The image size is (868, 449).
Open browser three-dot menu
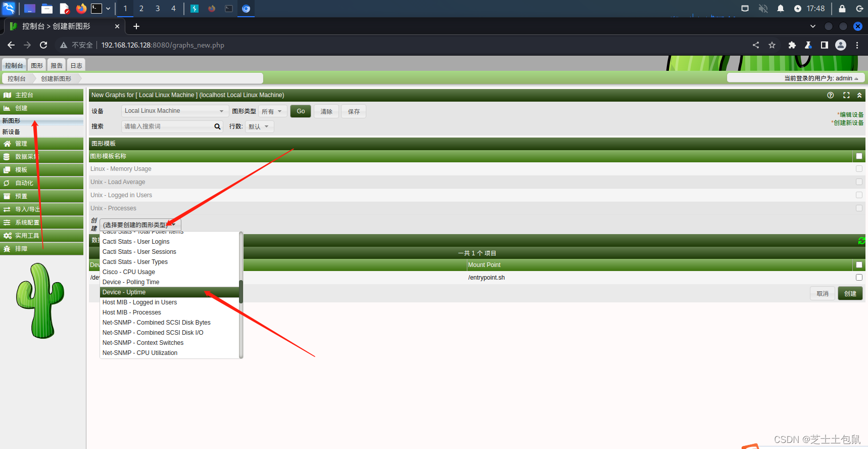point(857,45)
